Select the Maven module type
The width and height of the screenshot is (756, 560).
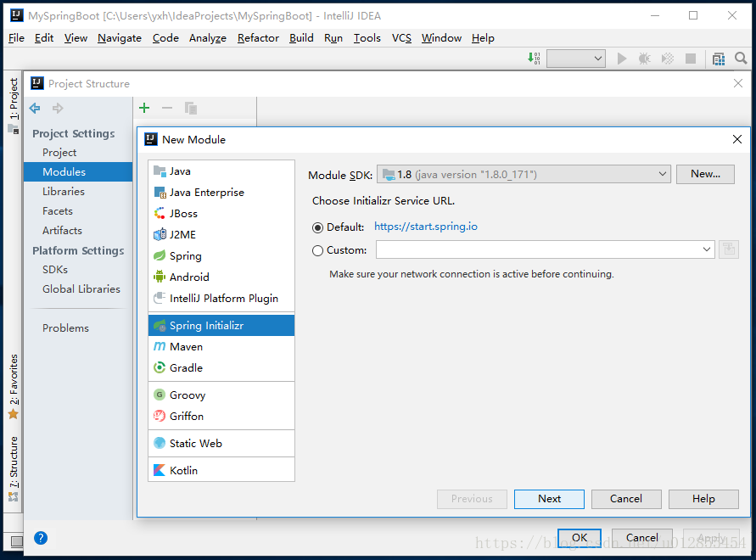pyautogui.click(x=221, y=347)
